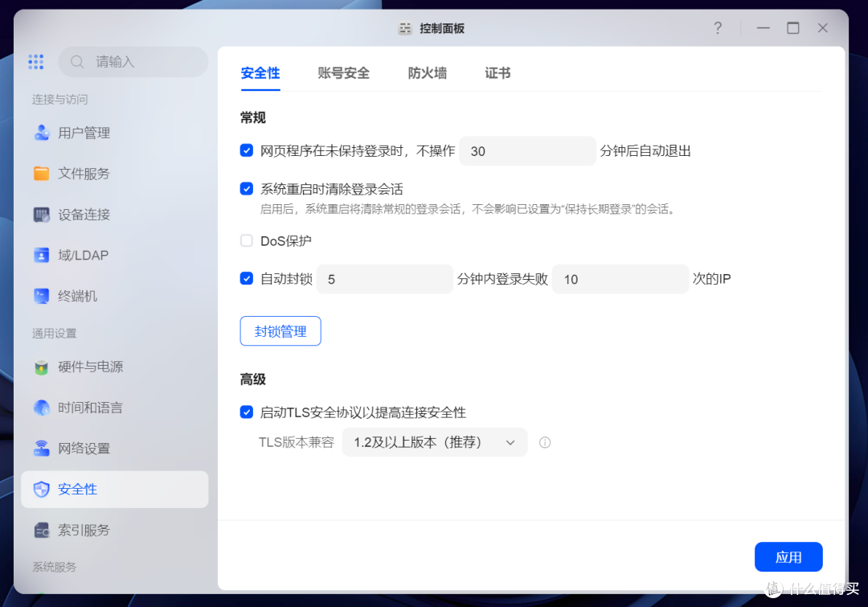Toggle 自动封锁 checkbox
The image size is (868, 607).
[247, 279]
